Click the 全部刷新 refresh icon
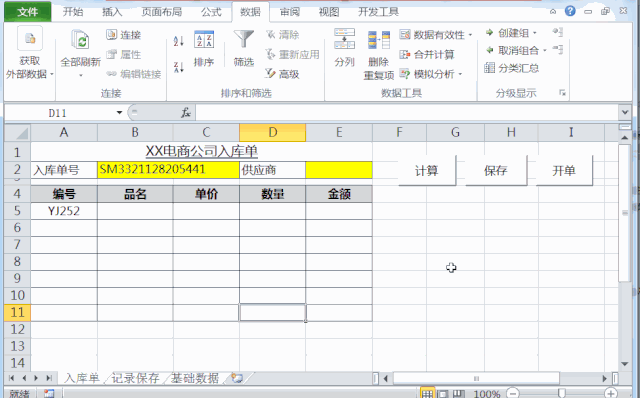640x398 pixels. click(x=80, y=41)
